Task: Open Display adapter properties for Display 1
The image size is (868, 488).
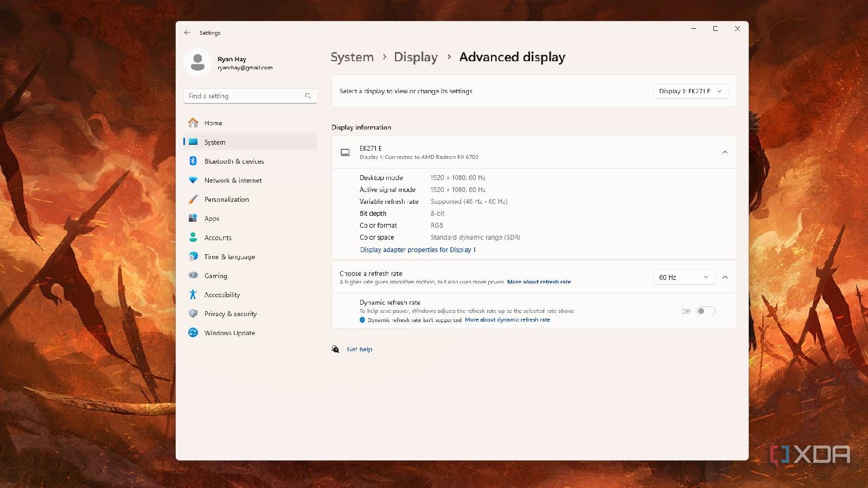Action: 418,250
